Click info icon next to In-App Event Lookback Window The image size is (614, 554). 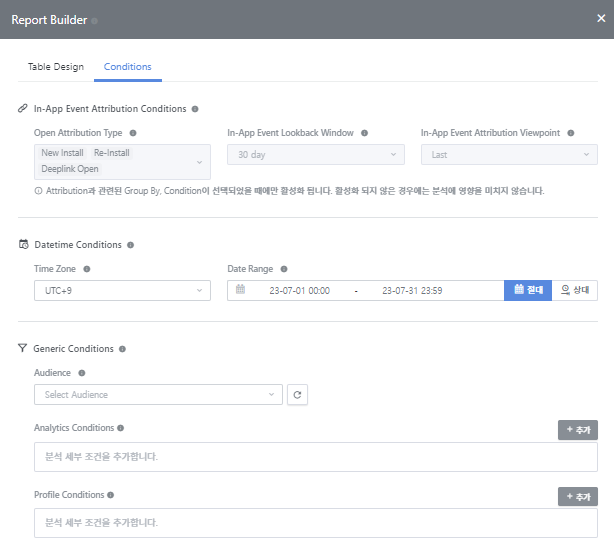click(x=365, y=133)
